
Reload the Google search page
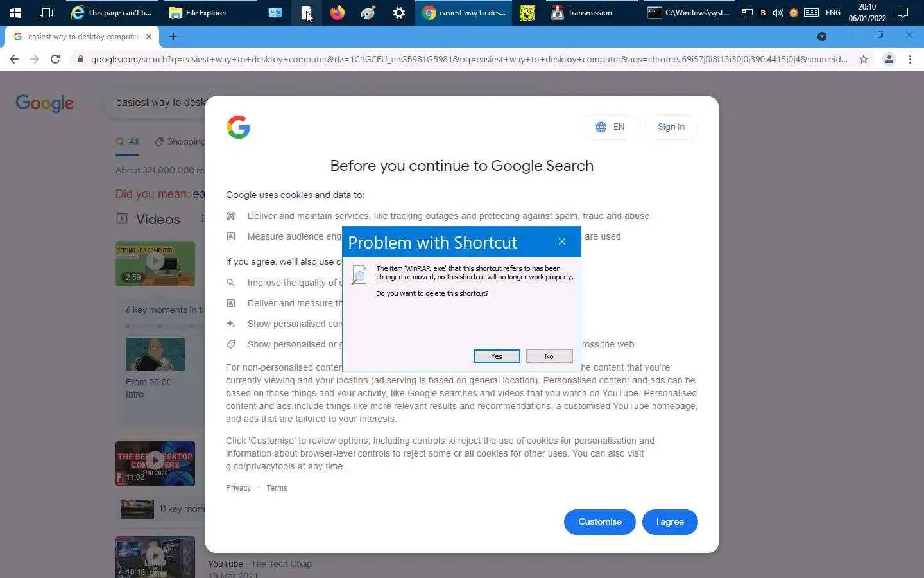point(55,59)
